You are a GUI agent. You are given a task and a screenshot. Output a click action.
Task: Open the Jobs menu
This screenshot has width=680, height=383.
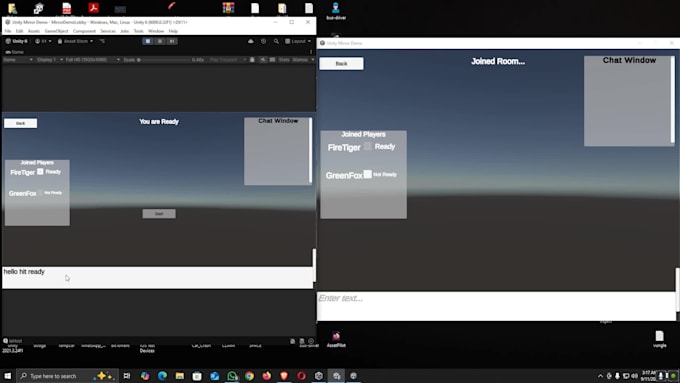pyautogui.click(x=124, y=31)
